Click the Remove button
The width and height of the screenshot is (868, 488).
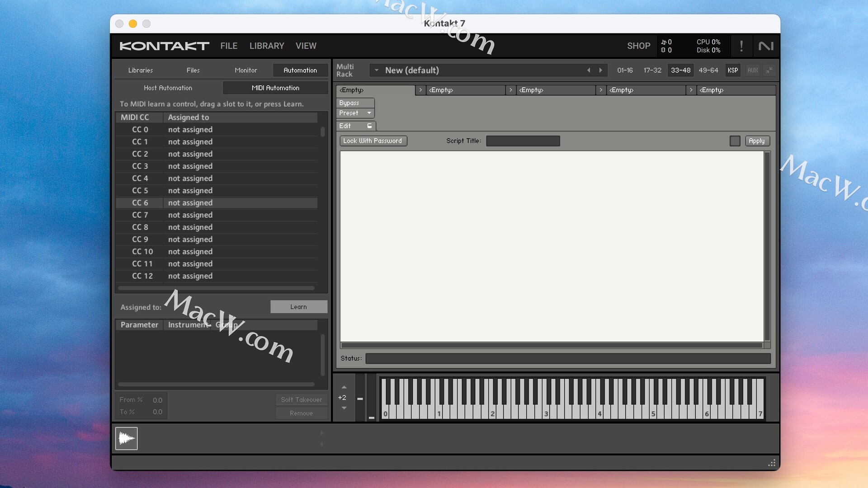(x=301, y=413)
